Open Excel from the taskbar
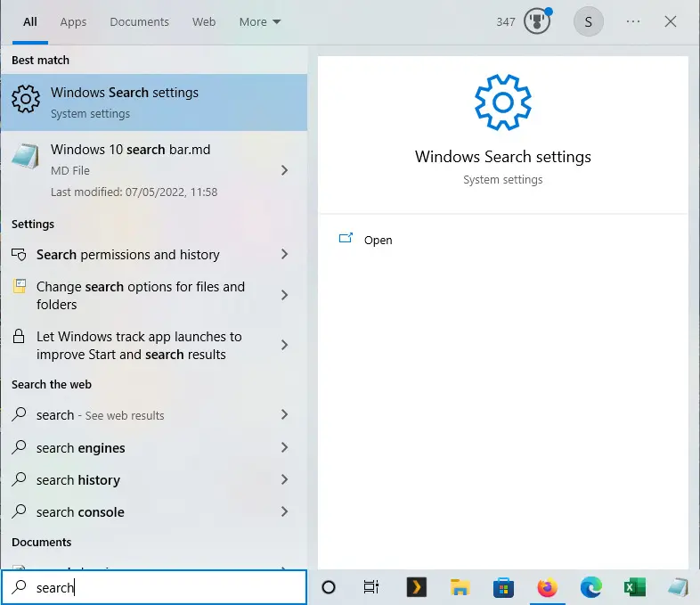 pos(634,587)
